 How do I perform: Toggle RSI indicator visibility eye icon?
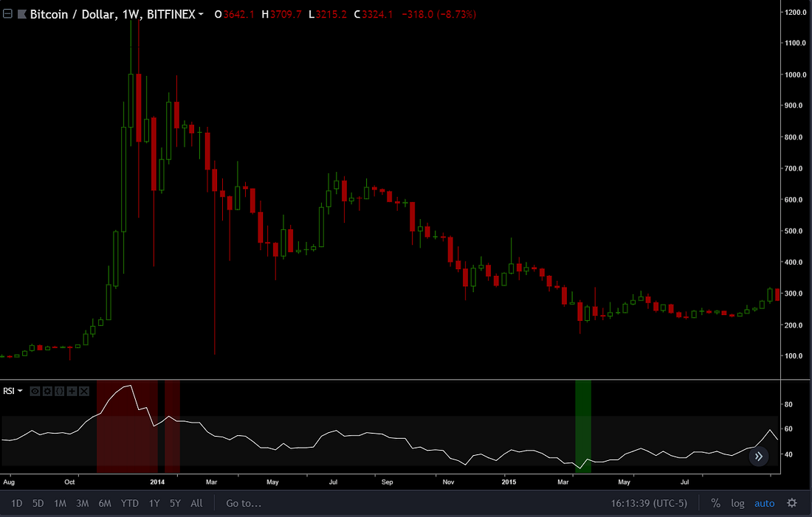35,391
